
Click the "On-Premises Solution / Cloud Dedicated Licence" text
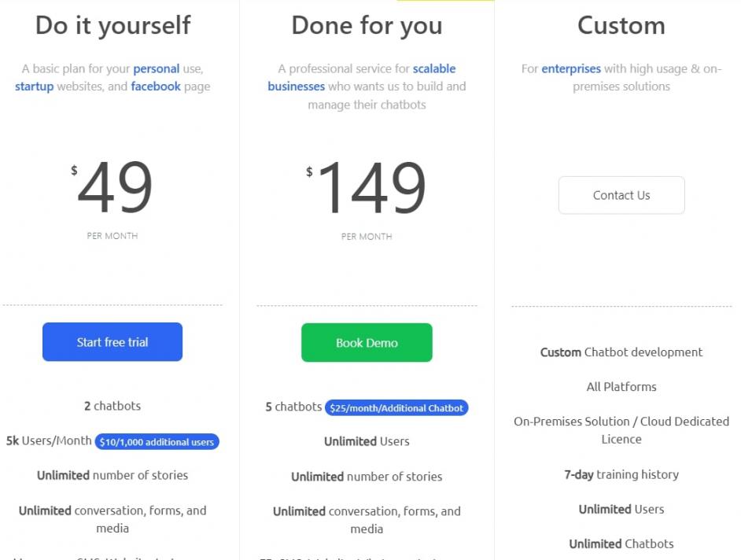(x=621, y=430)
